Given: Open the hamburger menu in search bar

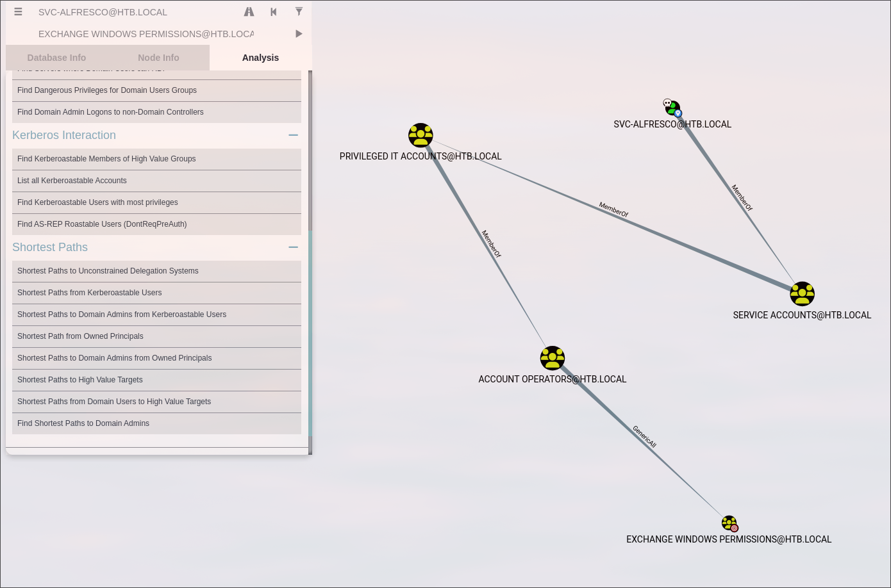Looking at the screenshot, I should [18, 12].
